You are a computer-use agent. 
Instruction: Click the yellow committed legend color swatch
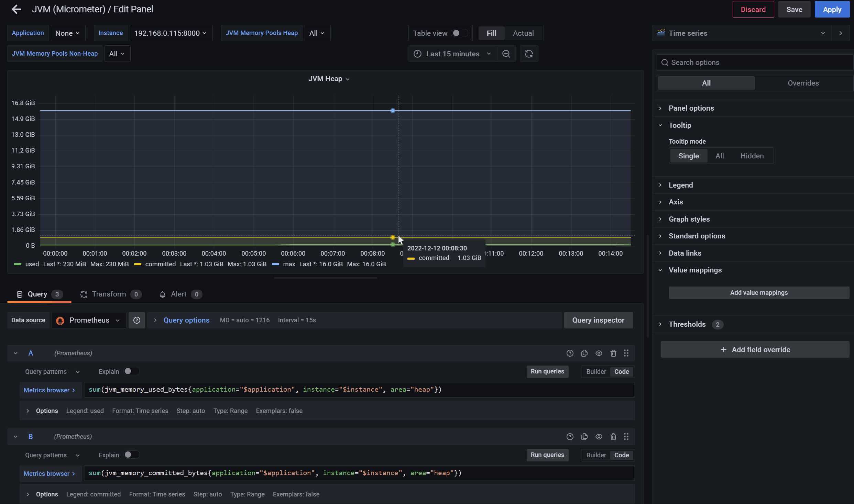pyautogui.click(x=138, y=264)
